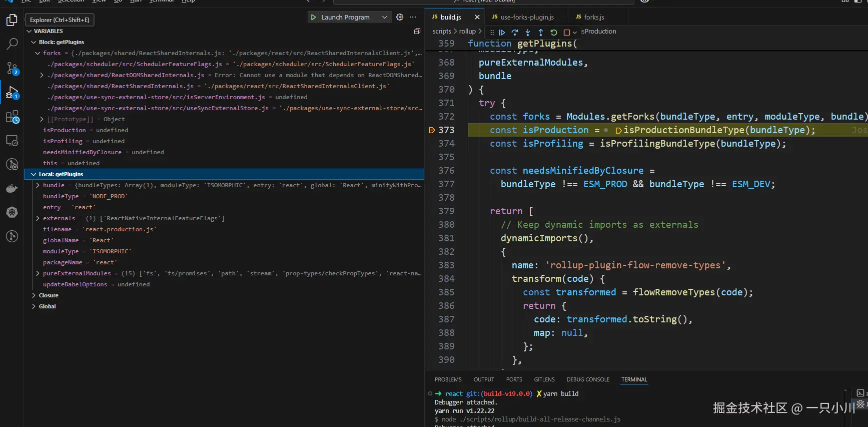Toggle the breakpoint on line 373
Image resolution: width=868 pixels, height=427 pixels.
click(x=432, y=130)
